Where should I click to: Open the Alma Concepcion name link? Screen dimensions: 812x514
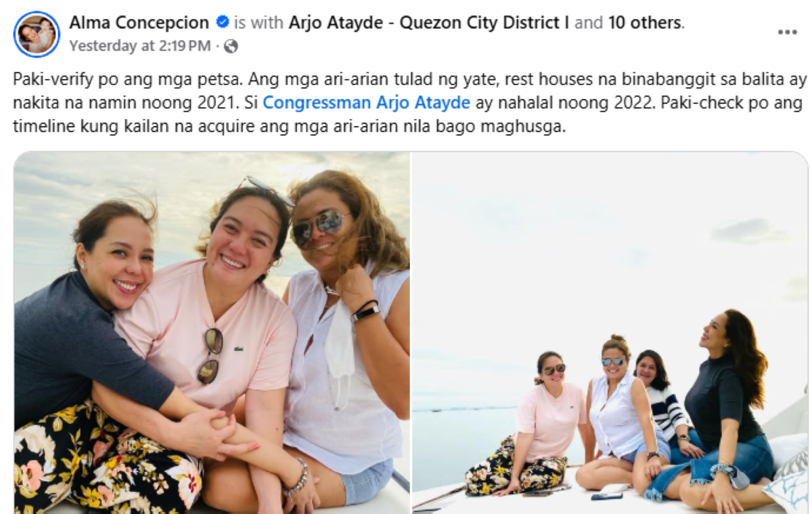click(x=139, y=23)
